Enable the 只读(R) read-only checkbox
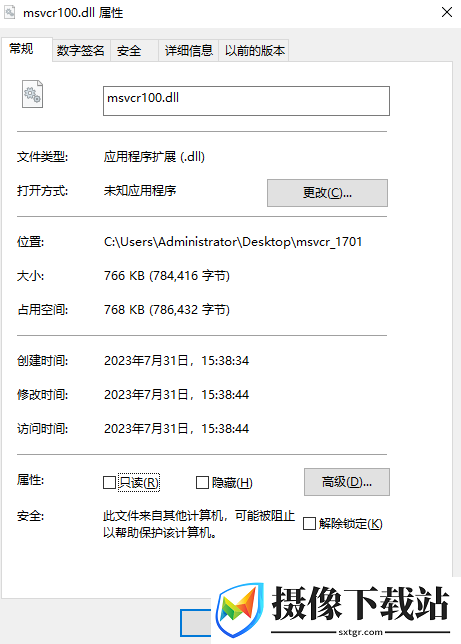461x644 pixels. click(109, 483)
